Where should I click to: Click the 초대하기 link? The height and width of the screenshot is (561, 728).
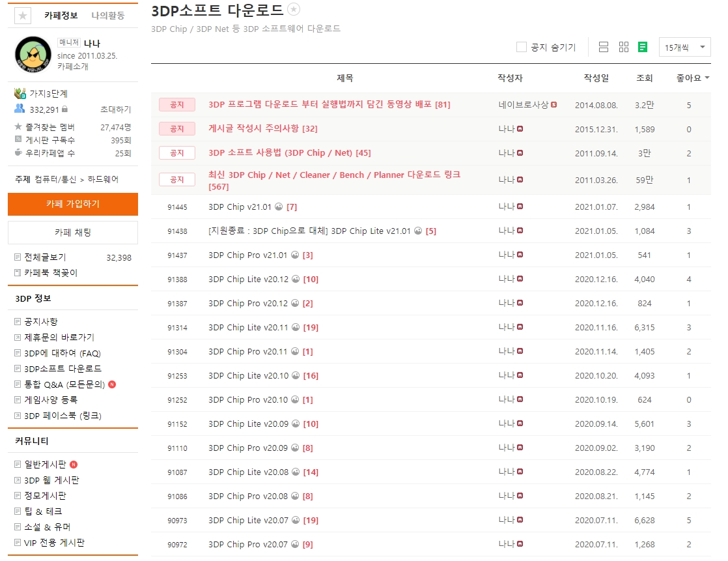coord(116,109)
